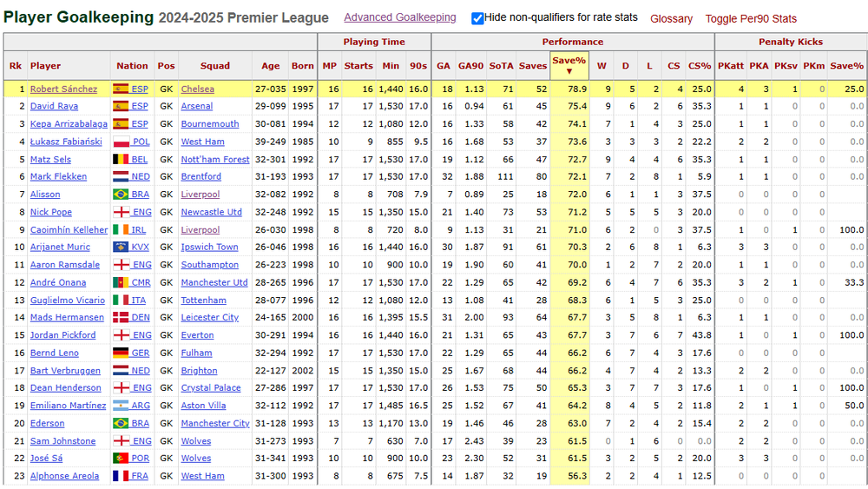Open the Advanced Goalkeeping link
868x489 pixels.
399,17
